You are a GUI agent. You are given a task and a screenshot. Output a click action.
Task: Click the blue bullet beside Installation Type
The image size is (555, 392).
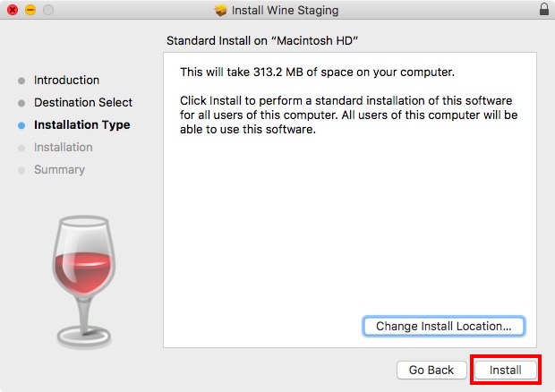click(21, 125)
